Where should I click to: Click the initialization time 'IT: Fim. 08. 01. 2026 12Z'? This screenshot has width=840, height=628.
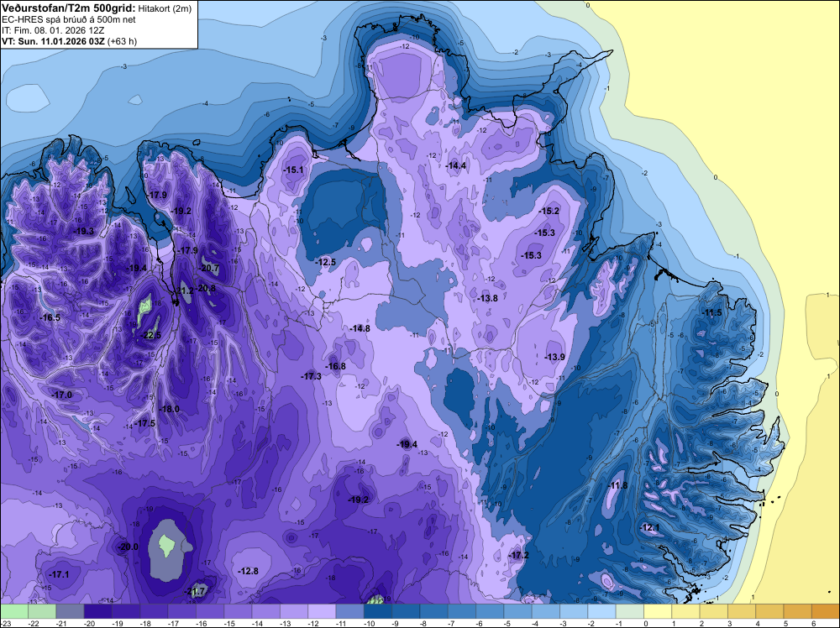coord(53,30)
